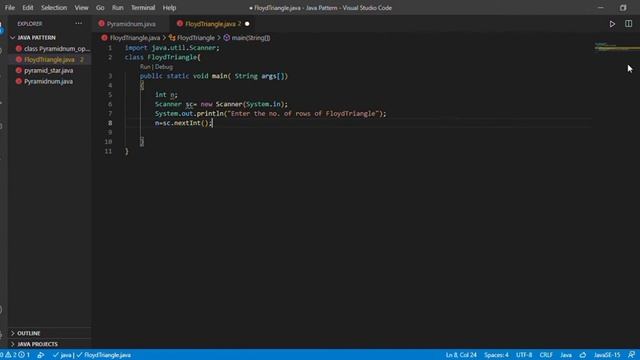Click the Scanner sc declaration line
This screenshot has height=360, width=640.
(221, 104)
